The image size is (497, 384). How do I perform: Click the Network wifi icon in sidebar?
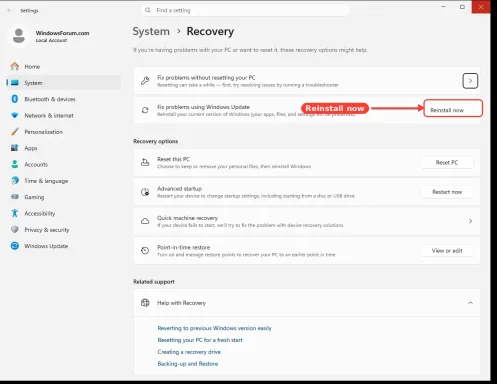(x=15, y=115)
